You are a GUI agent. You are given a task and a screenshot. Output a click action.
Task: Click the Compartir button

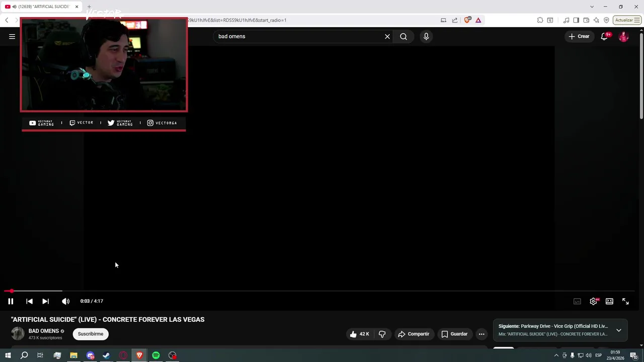(x=414, y=334)
